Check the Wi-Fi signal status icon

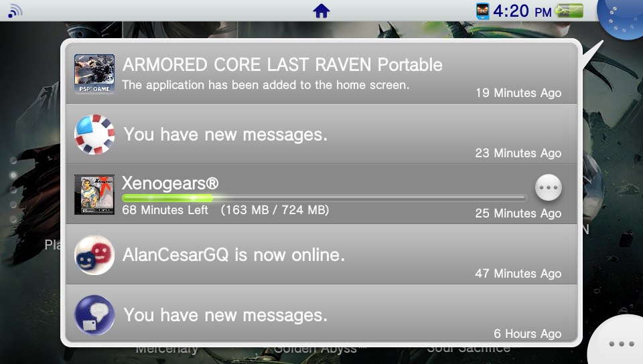click(15, 11)
